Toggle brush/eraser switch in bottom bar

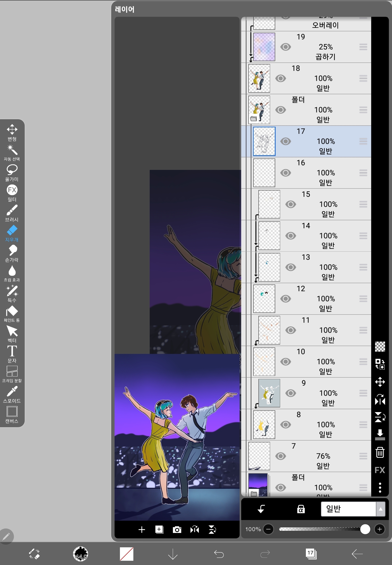34,554
